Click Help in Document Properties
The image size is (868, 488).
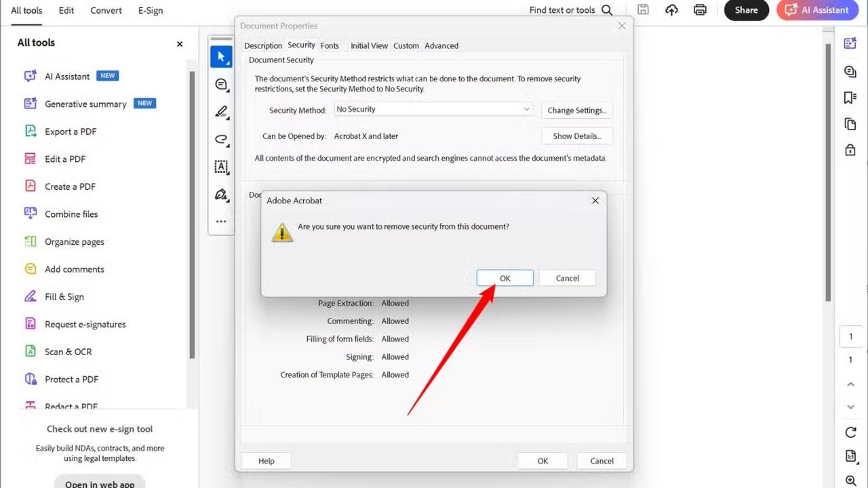click(267, 461)
